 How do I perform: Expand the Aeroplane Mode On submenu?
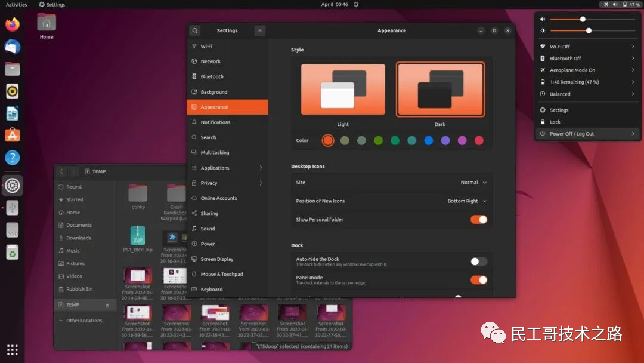point(588,70)
